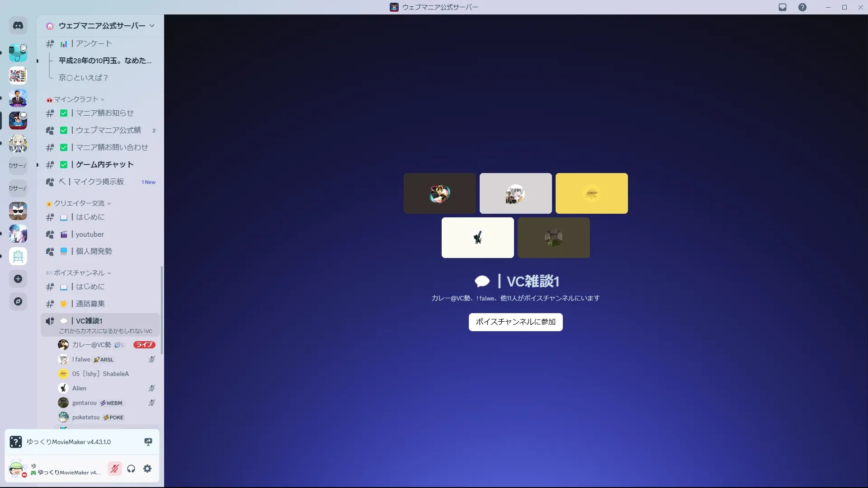Click the yellow participant tile
Image resolution: width=868 pixels, height=488 pixels.
[591, 193]
